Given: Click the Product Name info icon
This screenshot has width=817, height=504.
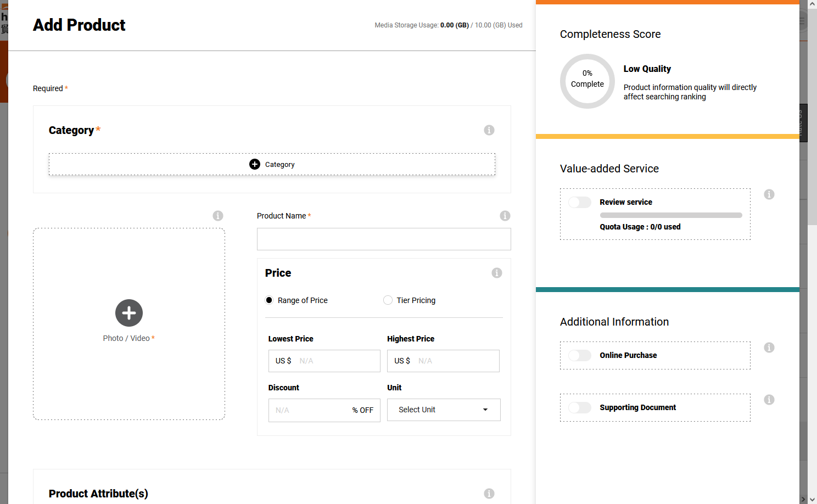Looking at the screenshot, I should [x=505, y=216].
